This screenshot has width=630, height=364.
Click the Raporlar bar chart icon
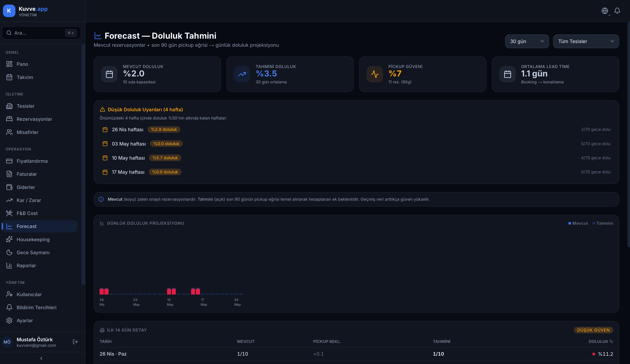[9, 265]
